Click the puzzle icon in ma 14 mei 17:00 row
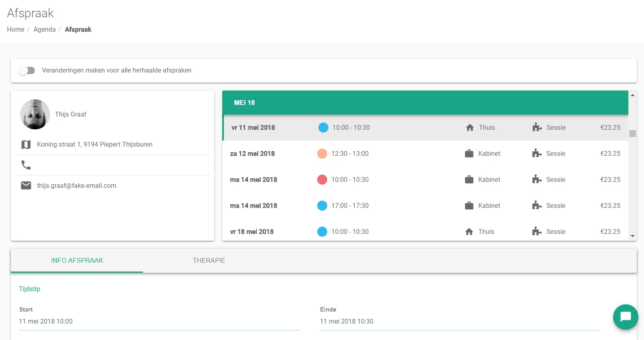This screenshot has width=644, height=340. tap(537, 206)
